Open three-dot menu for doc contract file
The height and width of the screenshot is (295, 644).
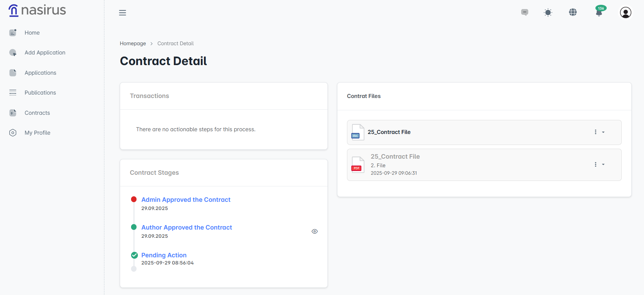[595, 132]
